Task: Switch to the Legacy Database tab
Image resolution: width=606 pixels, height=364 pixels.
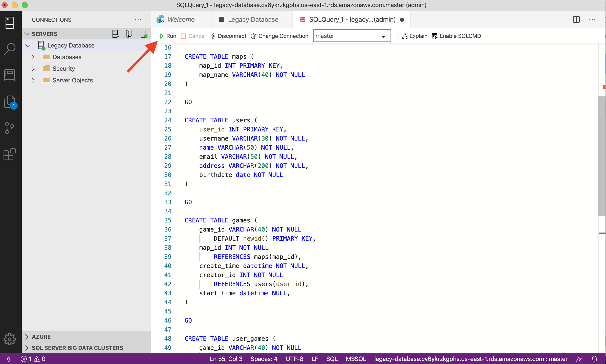Action: (x=253, y=19)
